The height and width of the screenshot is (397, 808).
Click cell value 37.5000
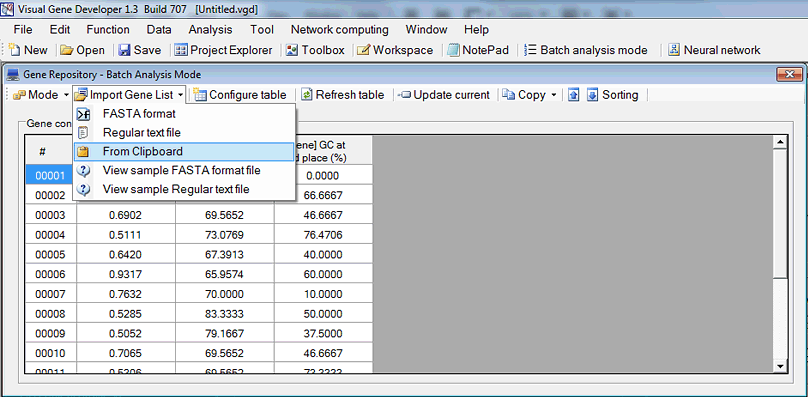point(323,333)
